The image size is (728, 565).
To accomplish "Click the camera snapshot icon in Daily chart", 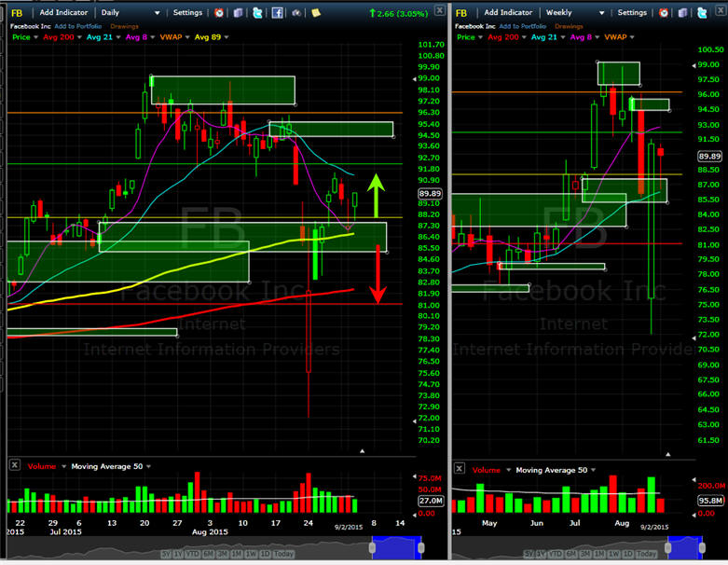I will point(296,12).
